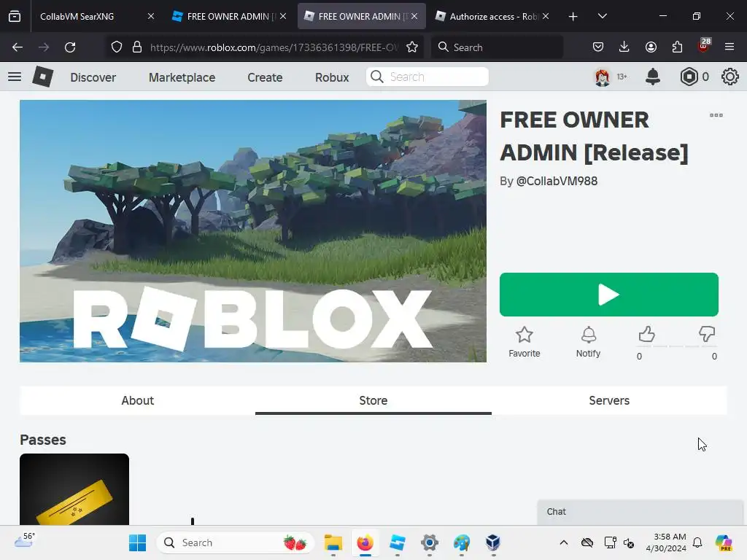Open the Copilot preview icon
This screenshot has width=747, height=560.
[724, 542]
